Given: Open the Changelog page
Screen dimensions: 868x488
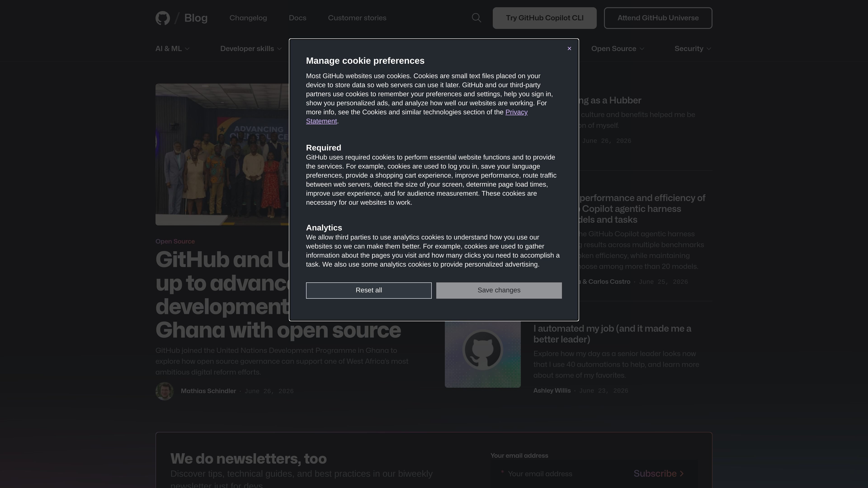Looking at the screenshot, I should point(248,18).
